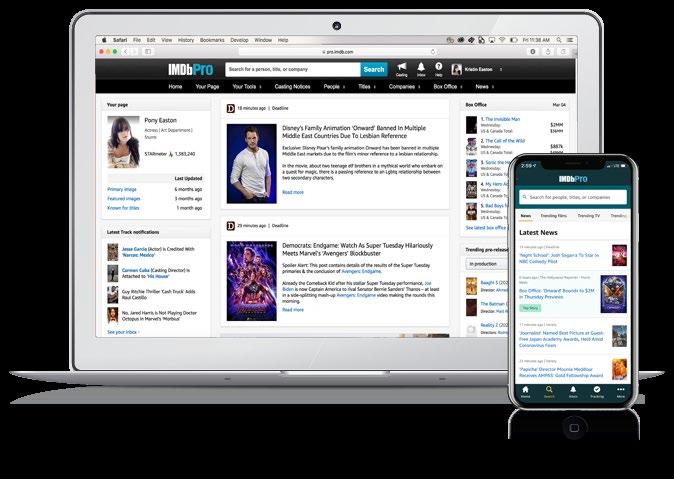Click the Safari page reload icon

(x=433, y=52)
